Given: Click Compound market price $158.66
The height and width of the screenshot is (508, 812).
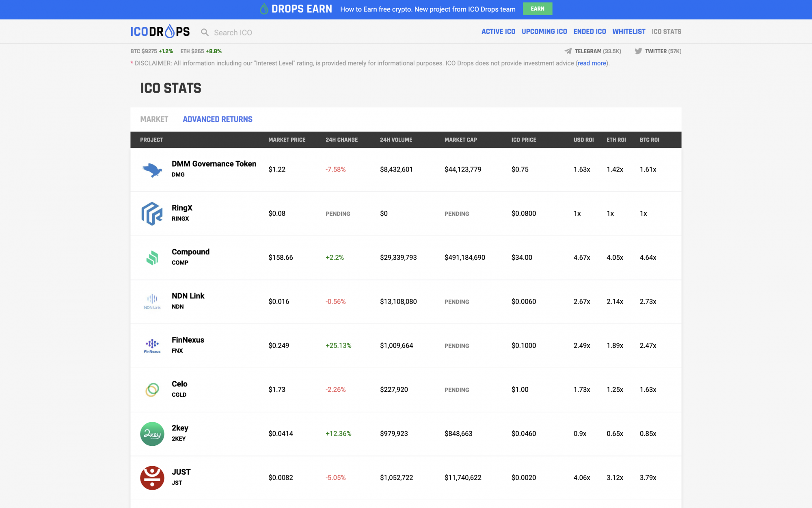Looking at the screenshot, I should (x=281, y=258).
